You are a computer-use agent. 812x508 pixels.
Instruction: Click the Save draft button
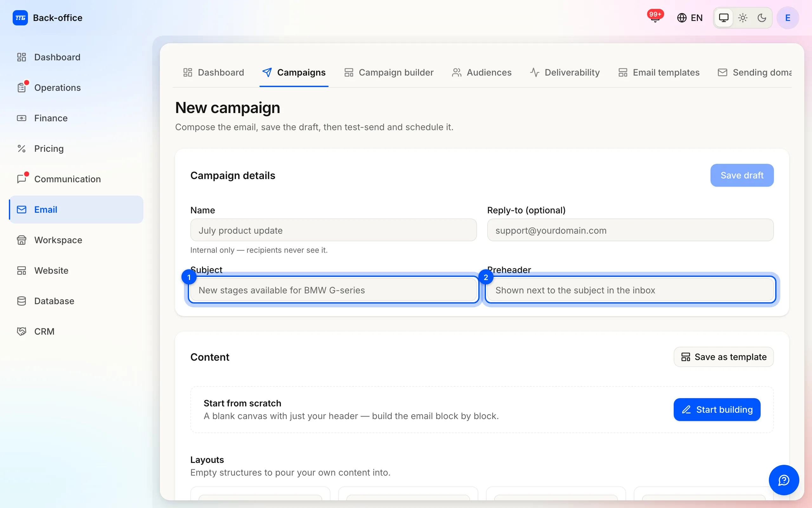(x=742, y=175)
